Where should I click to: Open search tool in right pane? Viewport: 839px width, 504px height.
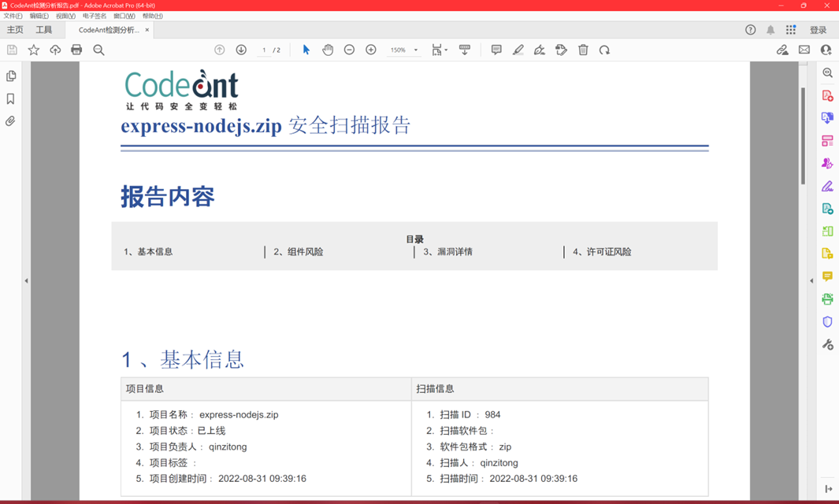(828, 72)
